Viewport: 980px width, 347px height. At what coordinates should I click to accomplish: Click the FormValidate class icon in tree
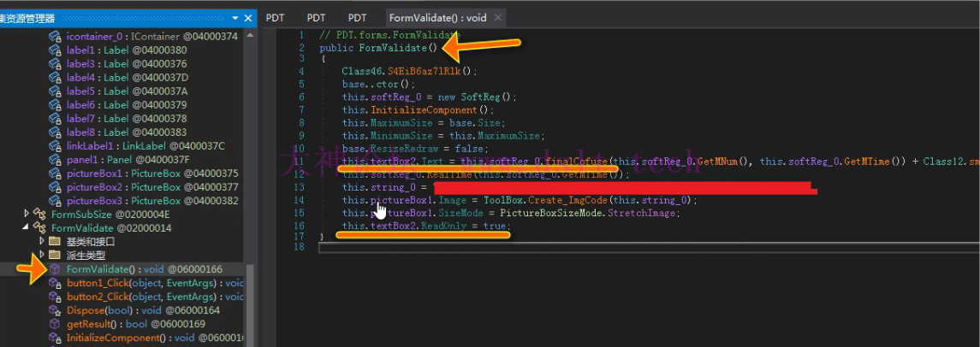click(40, 228)
